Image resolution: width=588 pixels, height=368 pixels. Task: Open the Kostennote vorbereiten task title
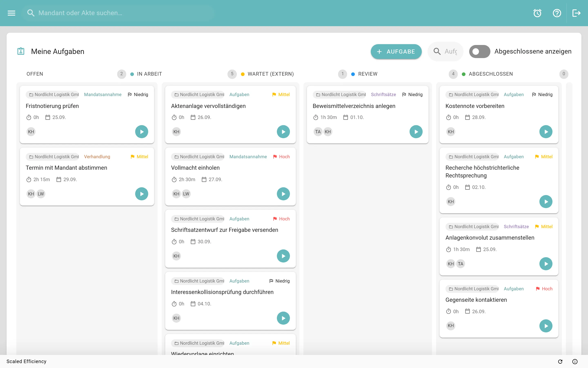(475, 106)
